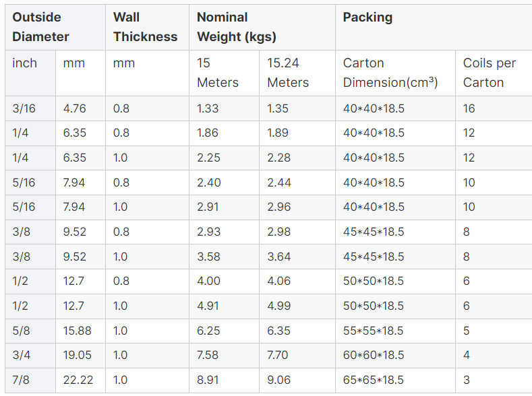Select the Coils per Carton subheader
The height and width of the screenshot is (396, 532).
coord(489,73)
